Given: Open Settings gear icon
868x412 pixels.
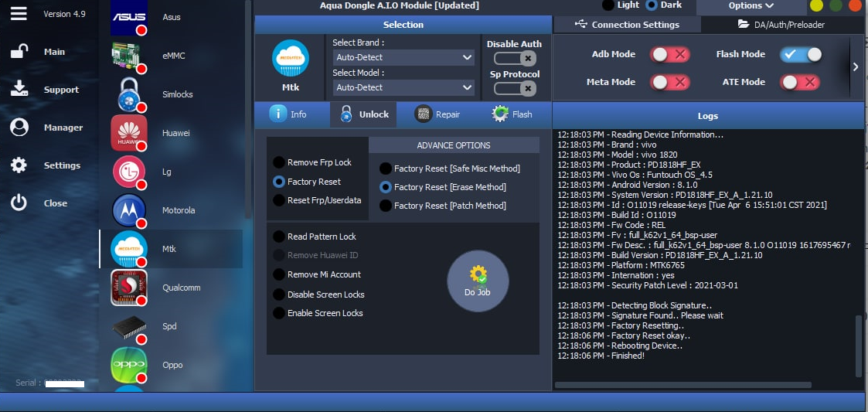Looking at the screenshot, I should [19, 165].
